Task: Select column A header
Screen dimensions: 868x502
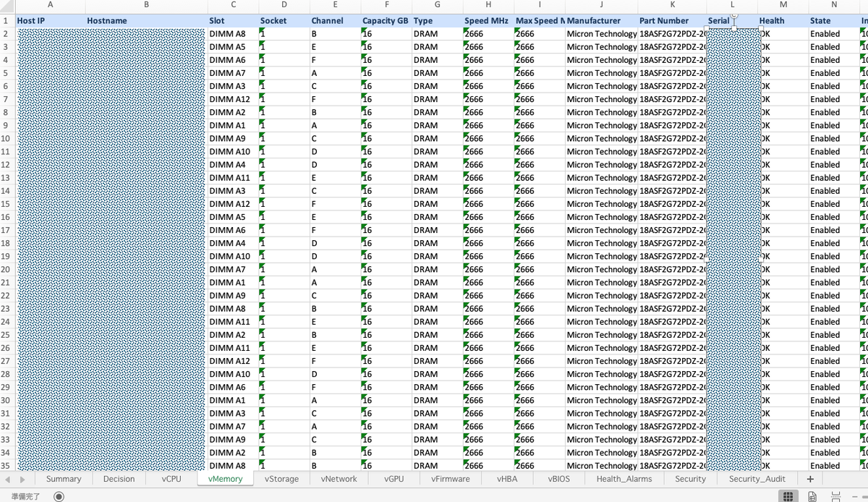Action: [50, 5]
